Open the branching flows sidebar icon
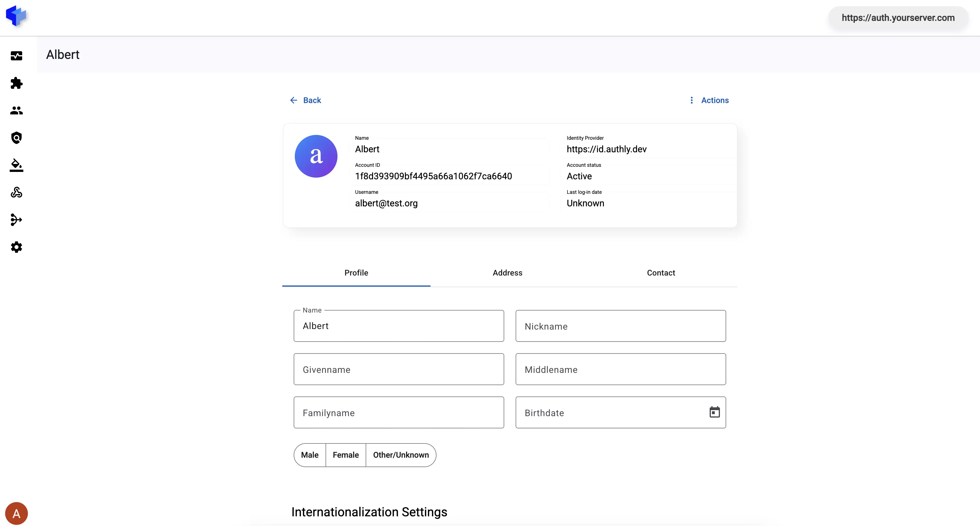980x526 pixels. point(16,220)
